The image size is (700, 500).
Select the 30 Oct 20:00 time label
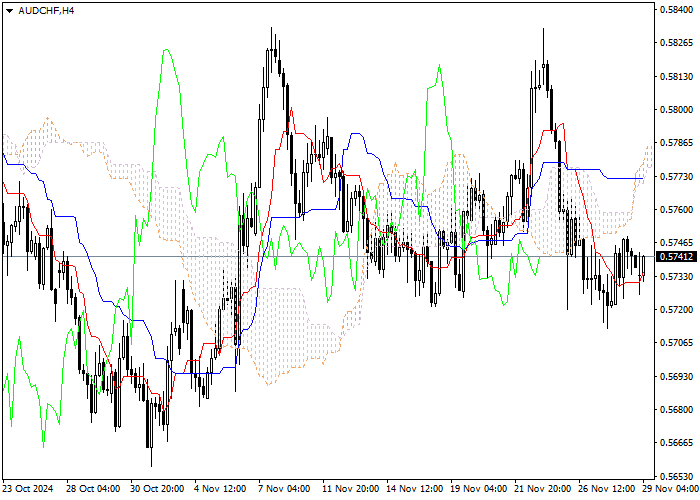click(x=157, y=489)
